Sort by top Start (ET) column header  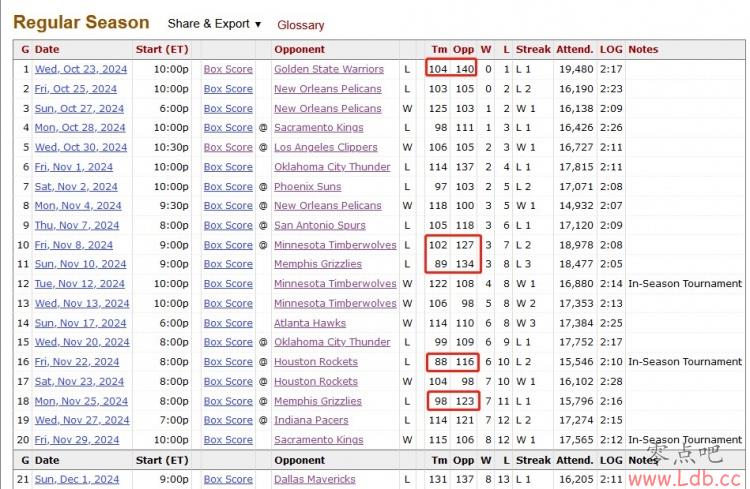(x=162, y=49)
